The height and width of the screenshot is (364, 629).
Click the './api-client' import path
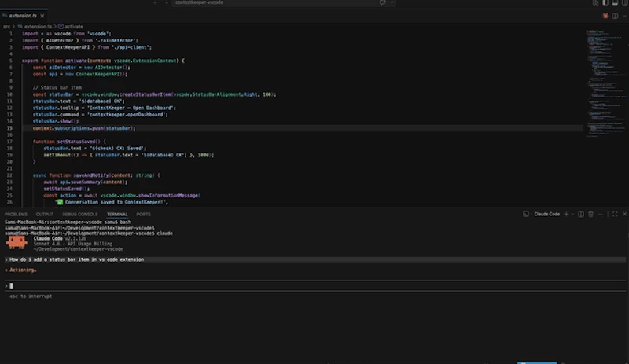[x=131, y=47]
